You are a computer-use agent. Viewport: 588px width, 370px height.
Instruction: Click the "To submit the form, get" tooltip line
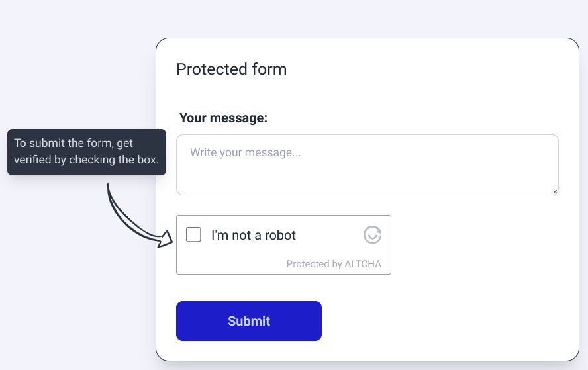[x=74, y=143]
